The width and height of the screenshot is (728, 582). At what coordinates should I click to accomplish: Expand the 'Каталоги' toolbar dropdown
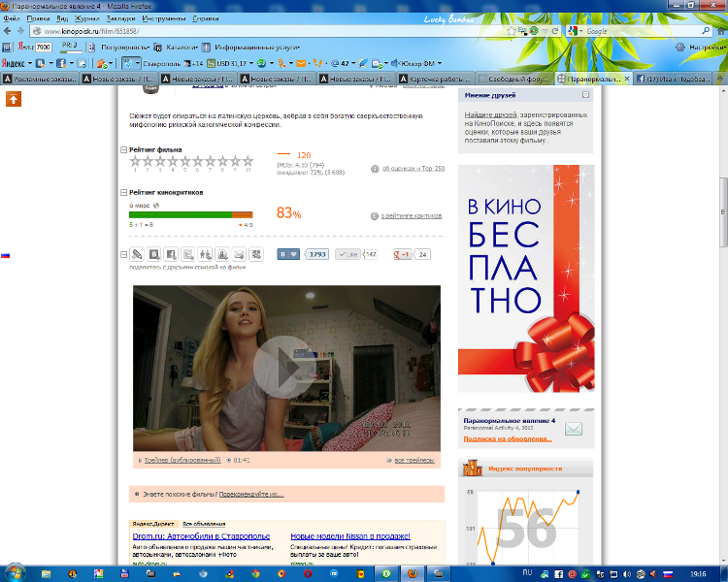tap(182, 48)
